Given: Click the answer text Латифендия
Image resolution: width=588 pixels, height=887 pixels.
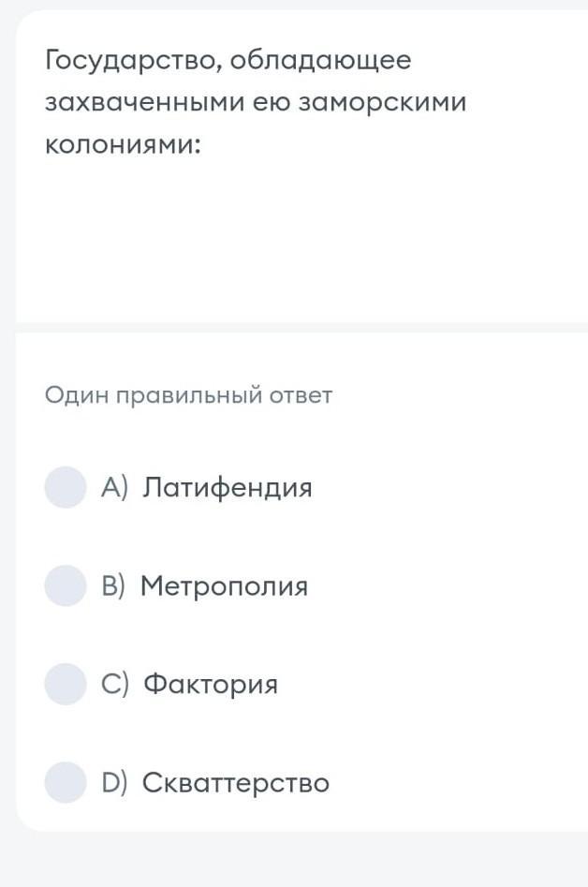Looking at the screenshot, I should 228,488.
